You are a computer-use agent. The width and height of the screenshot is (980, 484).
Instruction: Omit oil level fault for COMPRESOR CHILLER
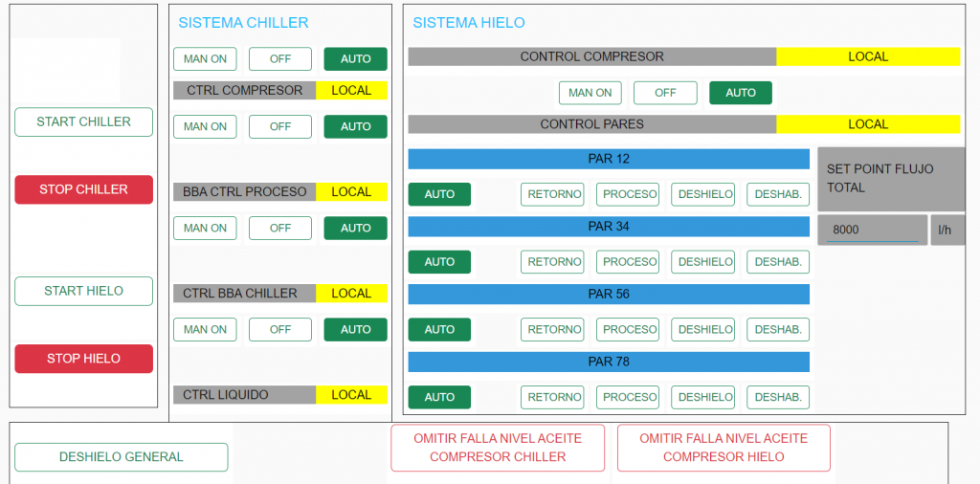click(x=497, y=448)
